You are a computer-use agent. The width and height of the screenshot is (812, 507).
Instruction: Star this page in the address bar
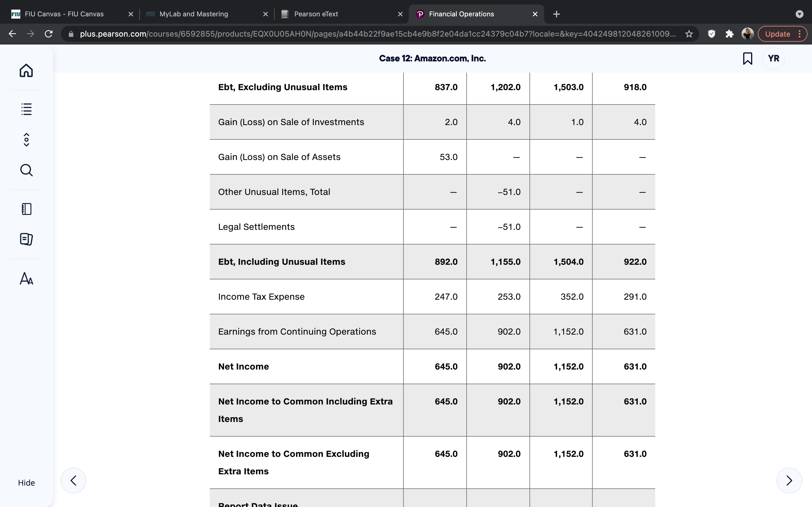[689, 34]
